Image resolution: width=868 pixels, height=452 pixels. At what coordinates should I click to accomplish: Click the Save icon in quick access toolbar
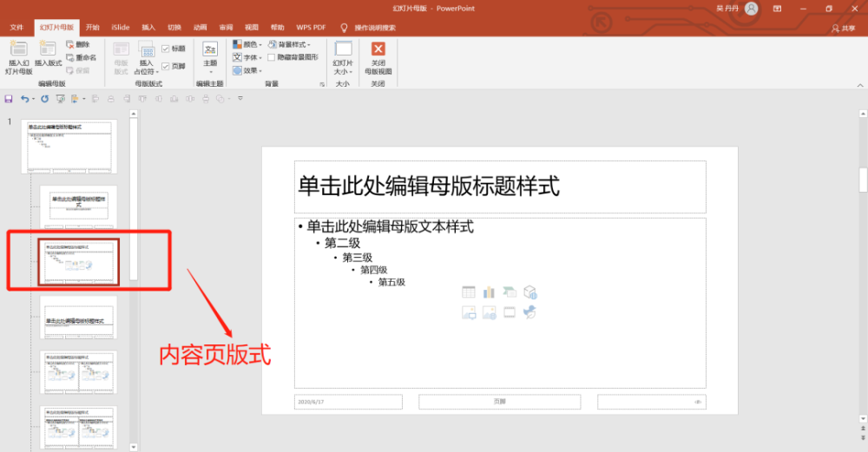click(x=9, y=99)
